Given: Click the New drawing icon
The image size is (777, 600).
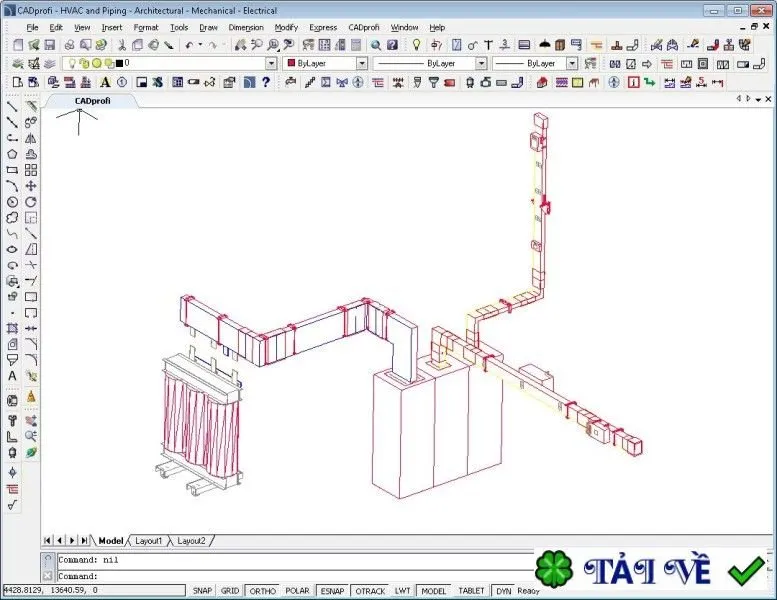Looking at the screenshot, I should [x=18, y=45].
